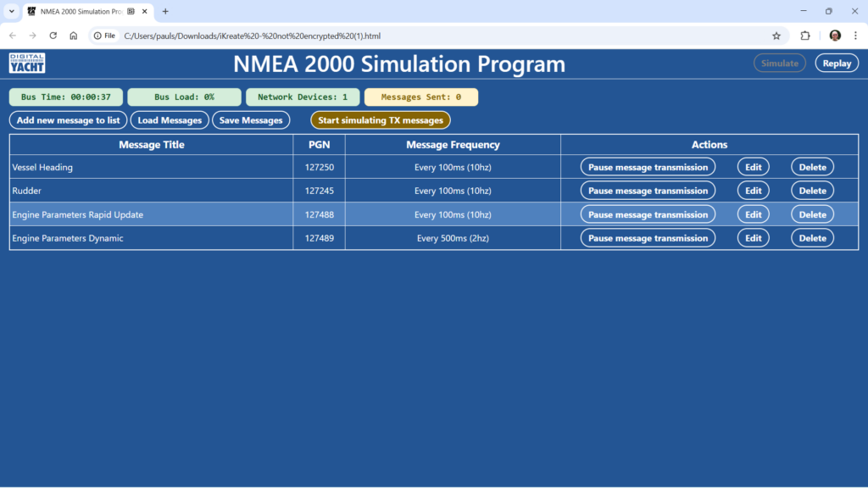This screenshot has height=488, width=868.
Task: Delete the Engine Parameters Dynamic message
Action: (x=812, y=238)
